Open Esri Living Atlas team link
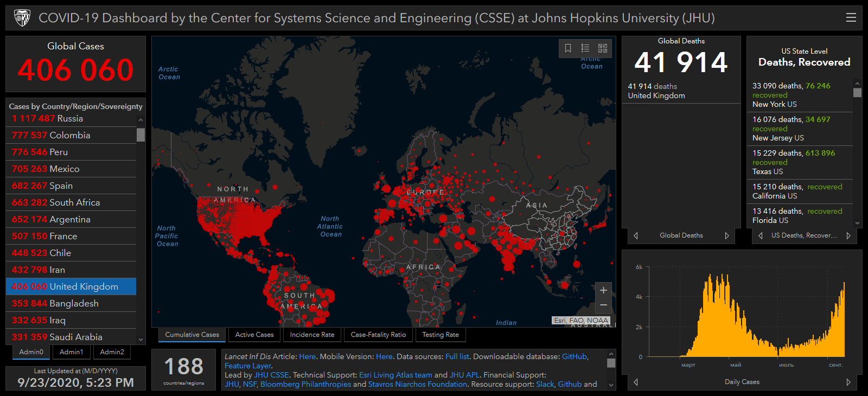 pos(395,375)
